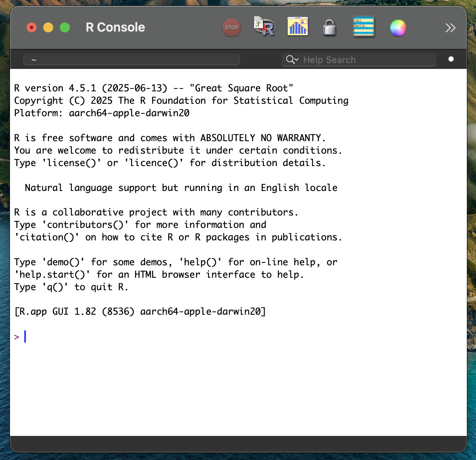The image size is (476, 460).
Task: Expand hidden toolbar items with double chevron
Action: click(450, 28)
